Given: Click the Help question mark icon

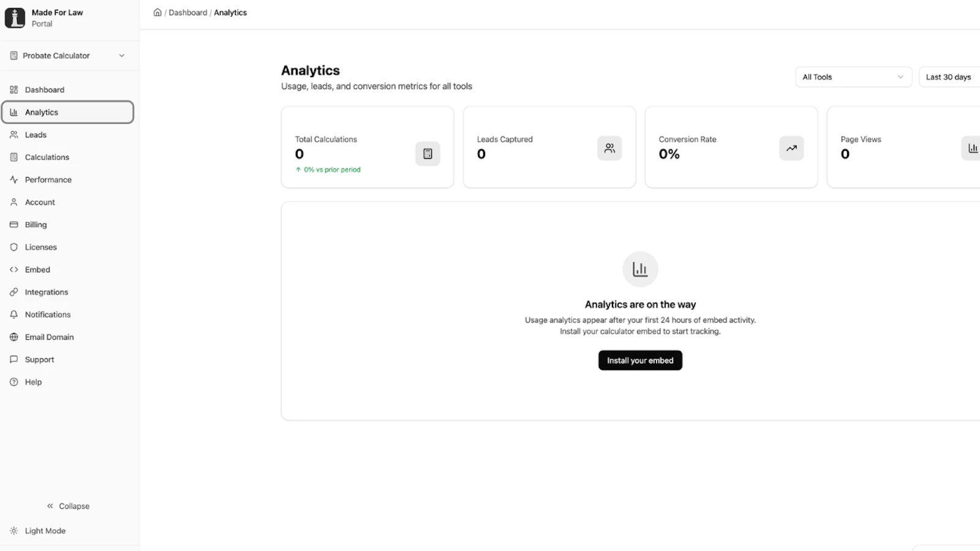Looking at the screenshot, I should 13,382.
